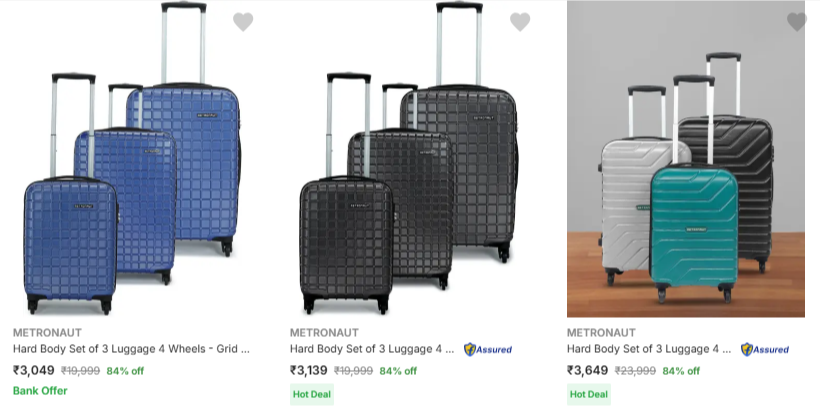Wishlist the blue Metronaut luggage set
Viewport: 820px width, 407px height.
click(x=243, y=21)
